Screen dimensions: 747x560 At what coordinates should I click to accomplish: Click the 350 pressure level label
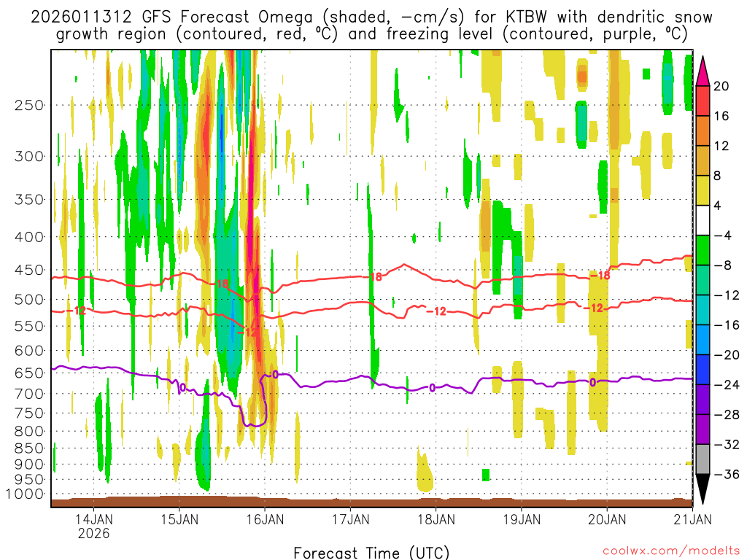point(29,200)
